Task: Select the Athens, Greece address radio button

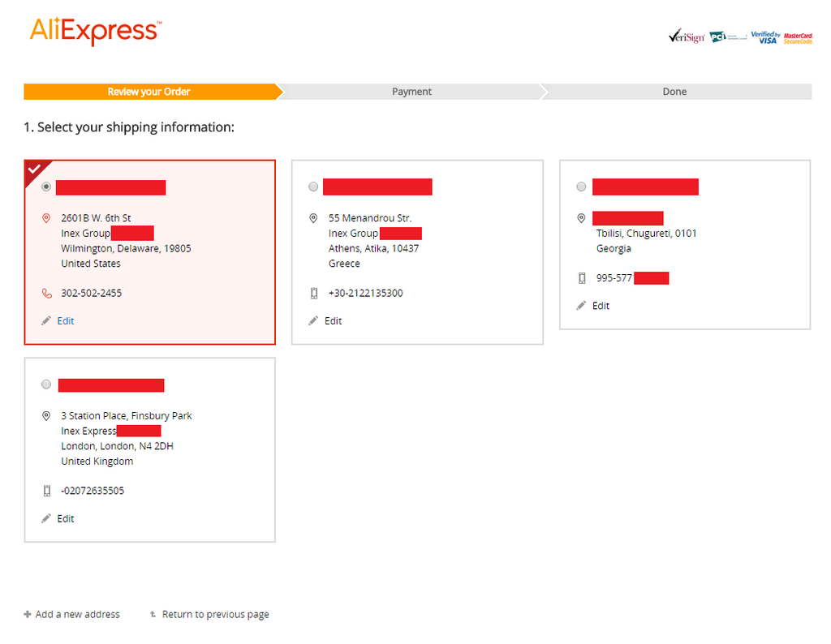Action: click(x=313, y=187)
